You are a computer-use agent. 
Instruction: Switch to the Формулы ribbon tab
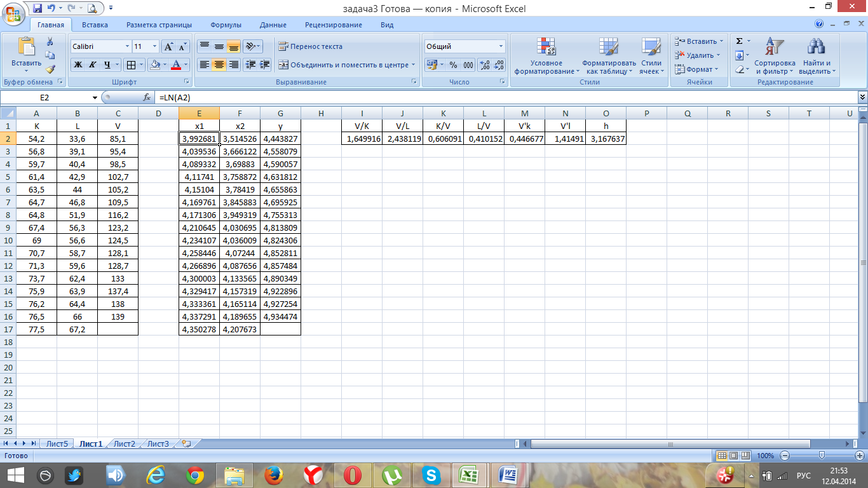tap(226, 25)
